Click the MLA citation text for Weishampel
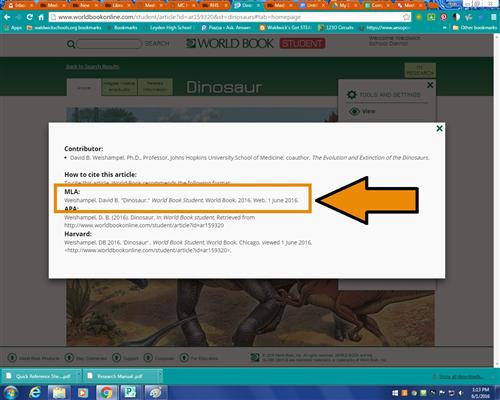This screenshot has height=400, width=500. pyautogui.click(x=181, y=200)
